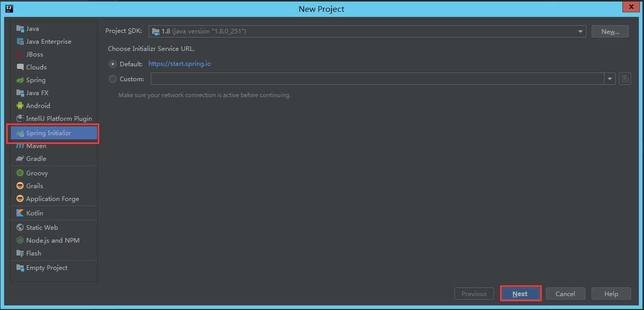Click inside the Custom URL input field
This screenshot has height=310, width=644.
[378, 79]
